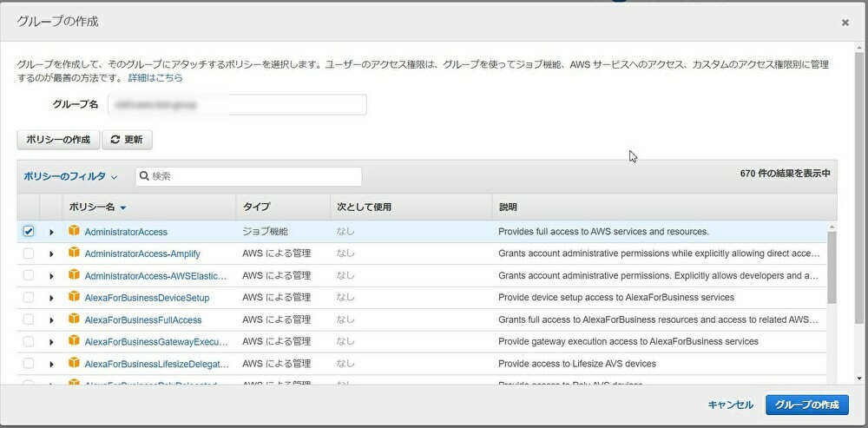Expand the AlexaForBusinessFullAccess row
This screenshot has width=868, height=428.
click(51, 320)
